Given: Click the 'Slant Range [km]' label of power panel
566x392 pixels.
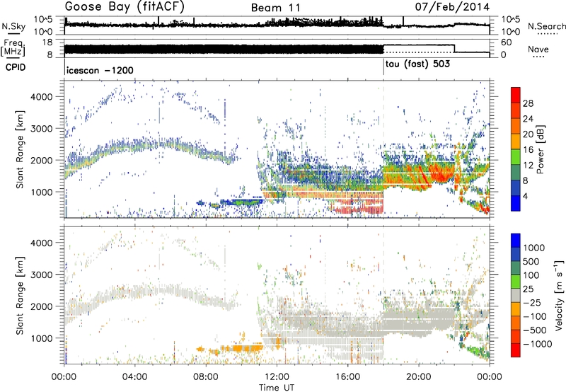Looking at the screenshot, I should [20, 149].
